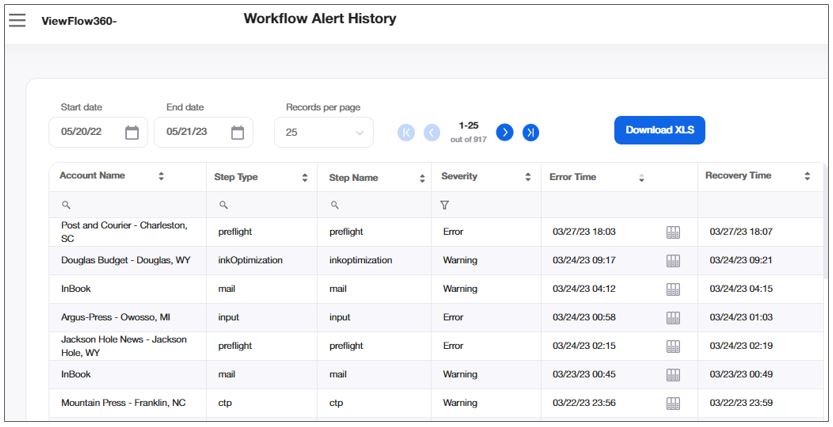Open the Start date calendar picker
The image size is (833, 427).
click(132, 132)
